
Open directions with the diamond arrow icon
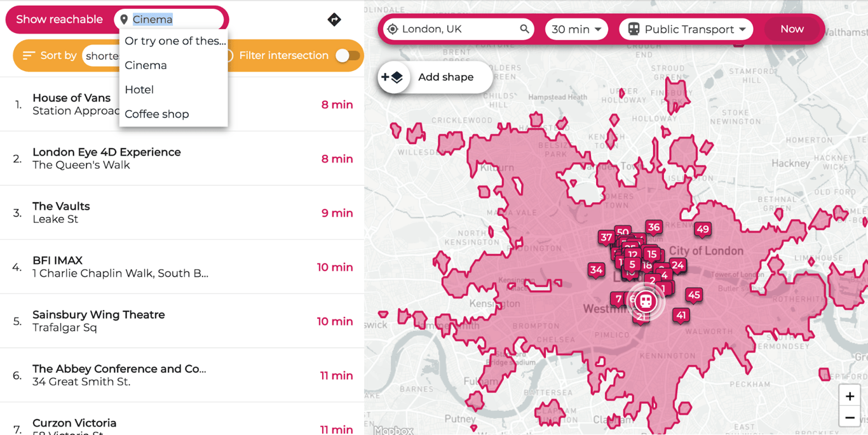tap(334, 20)
